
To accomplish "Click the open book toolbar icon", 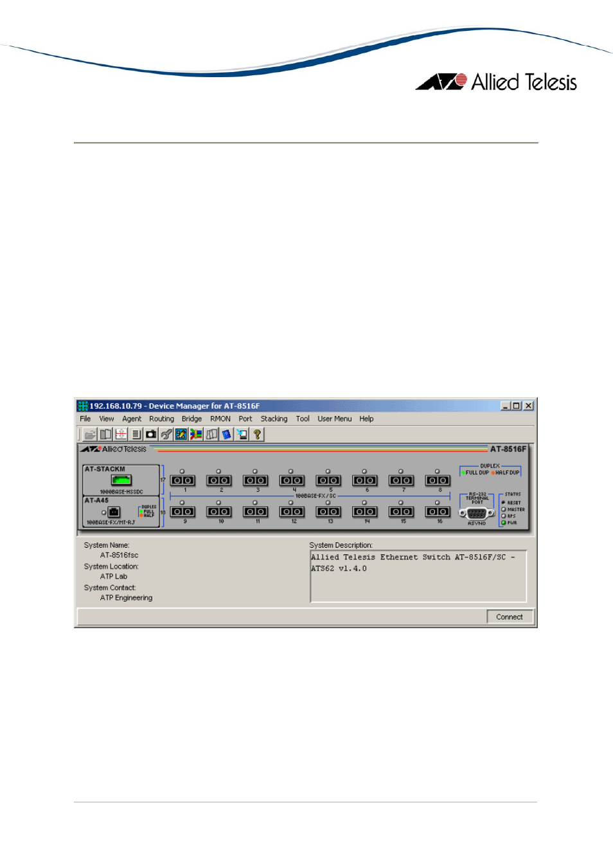I will (x=105, y=435).
